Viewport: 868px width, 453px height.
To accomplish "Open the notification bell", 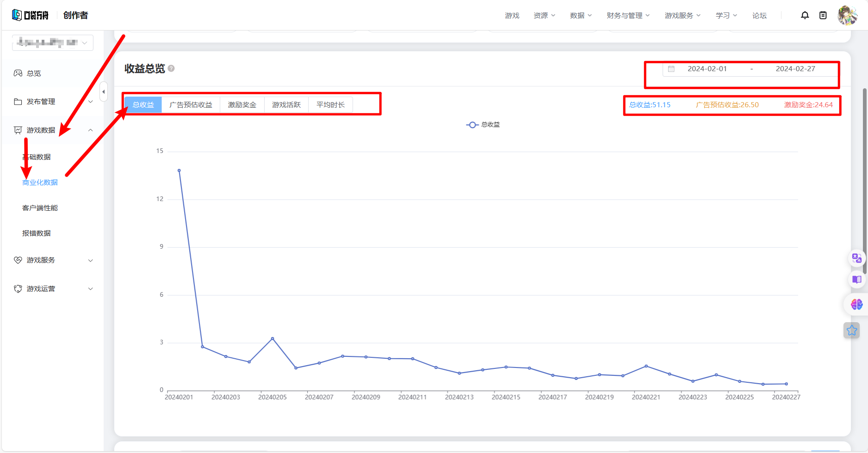I will (805, 15).
